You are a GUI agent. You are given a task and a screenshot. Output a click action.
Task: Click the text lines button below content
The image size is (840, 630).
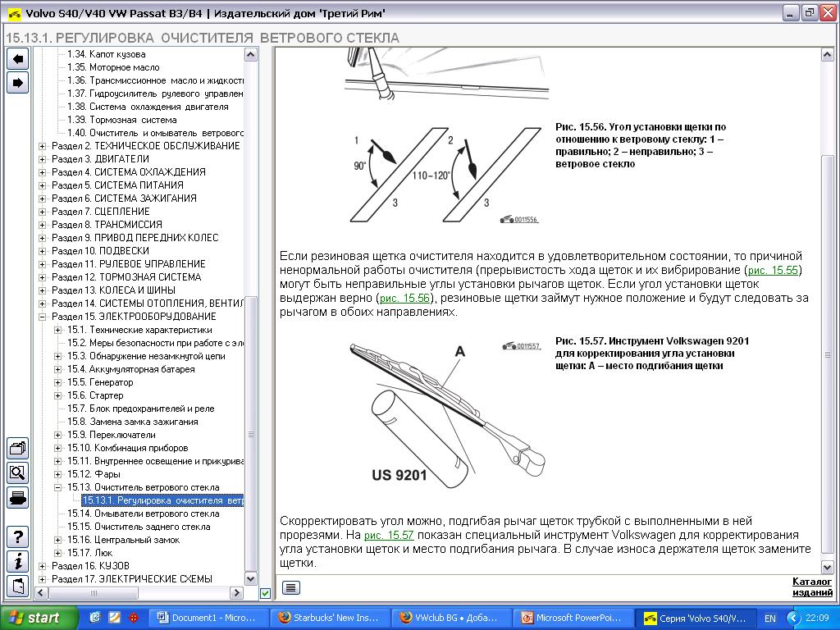coord(290,587)
